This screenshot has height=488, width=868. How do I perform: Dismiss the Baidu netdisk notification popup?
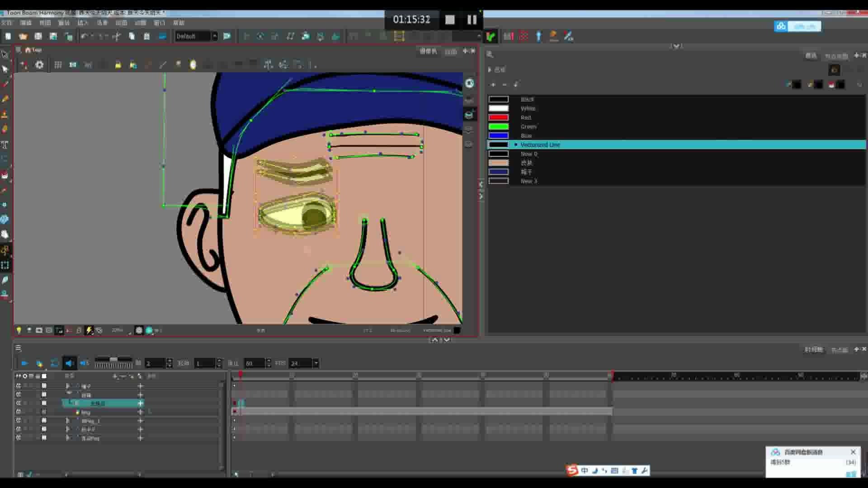tap(853, 452)
